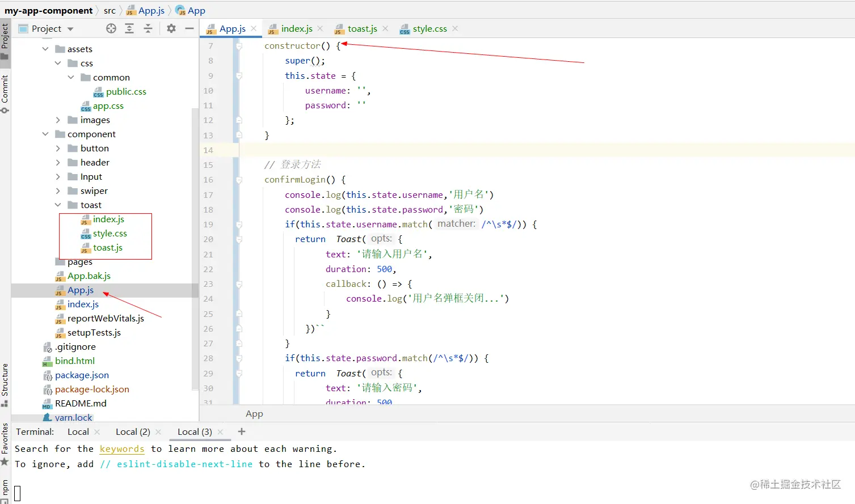Viewport: 855px width, 504px height.
Task: Fold the constructor block at line 7
Action: [239, 46]
